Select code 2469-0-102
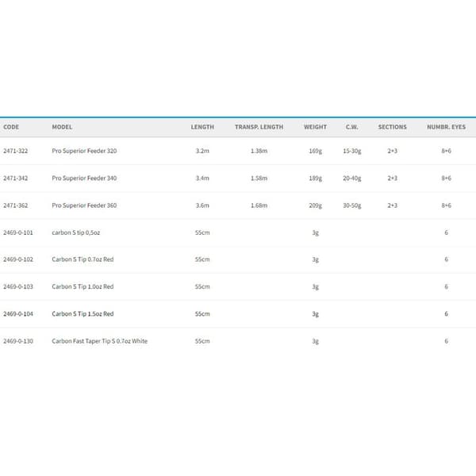The width and height of the screenshot is (476, 476). click(18, 259)
